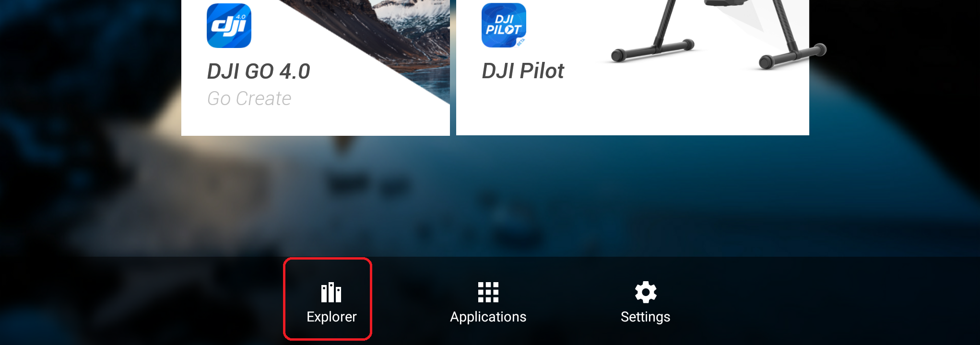980x345 pixels.
Task: Open the Settings gear icon
Action: pos(646,292)
